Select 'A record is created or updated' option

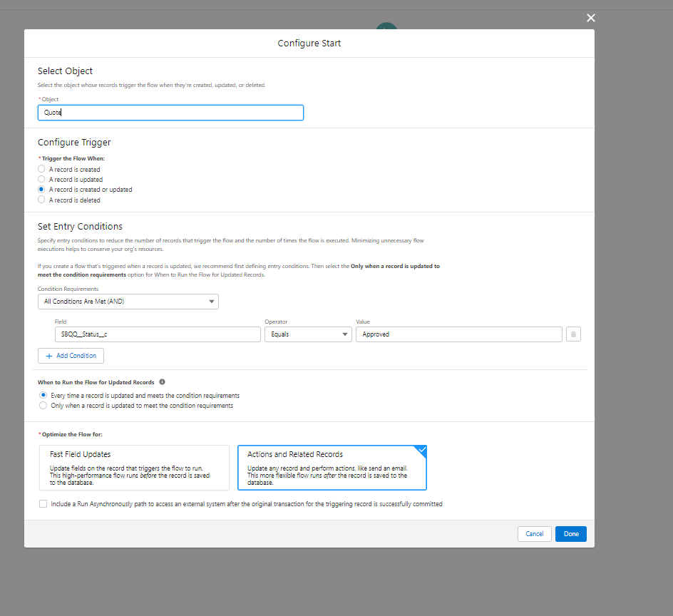41,190
